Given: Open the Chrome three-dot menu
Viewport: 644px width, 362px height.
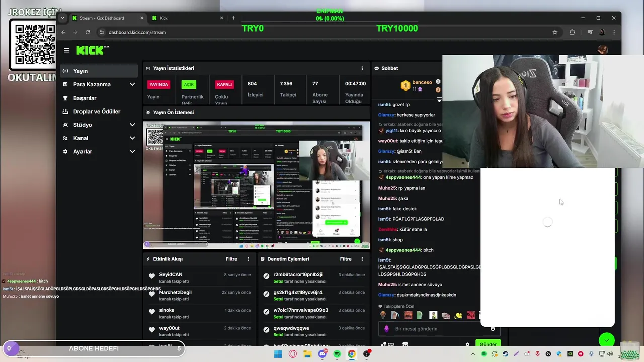Looking at the screenshot, I should [x=614, y=32].
